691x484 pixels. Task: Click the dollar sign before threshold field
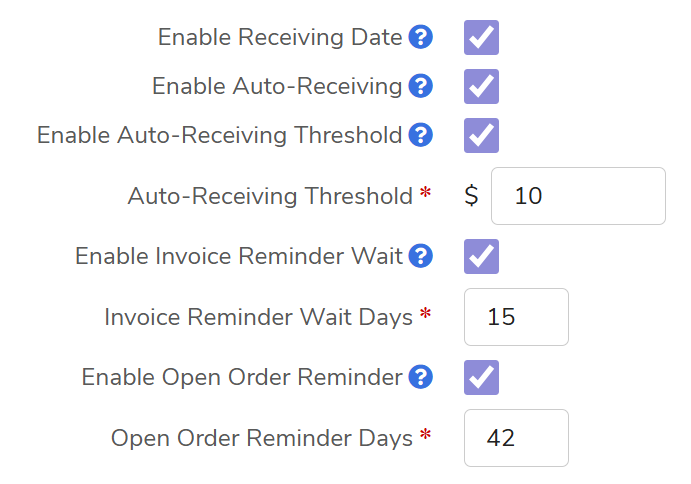pos(472,196)
